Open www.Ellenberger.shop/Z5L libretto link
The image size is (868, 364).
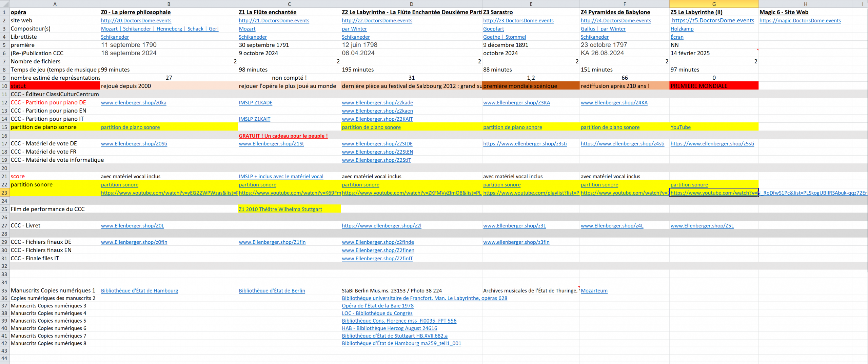coord(702,226)
